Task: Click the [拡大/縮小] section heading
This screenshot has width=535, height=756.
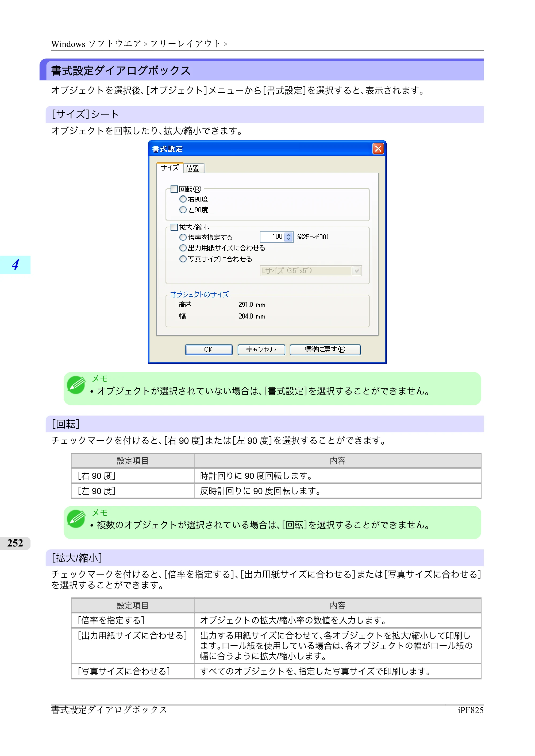Action: (77, 558)
